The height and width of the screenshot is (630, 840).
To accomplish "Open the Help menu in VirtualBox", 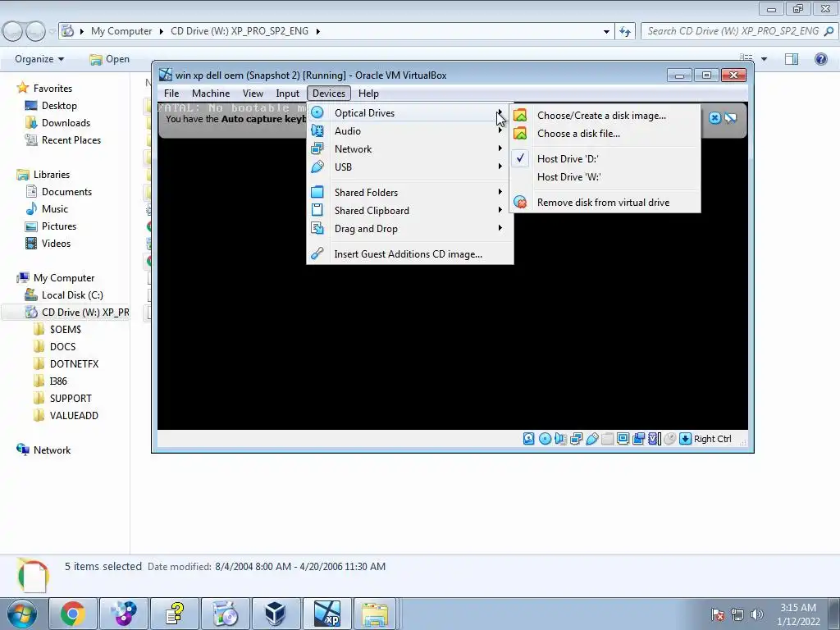I will point(368,94).
